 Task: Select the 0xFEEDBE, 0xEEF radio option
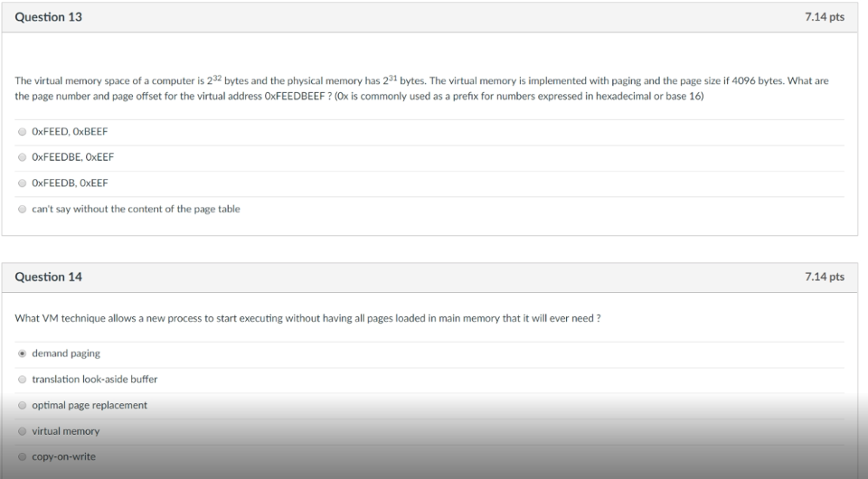[22, 157]
